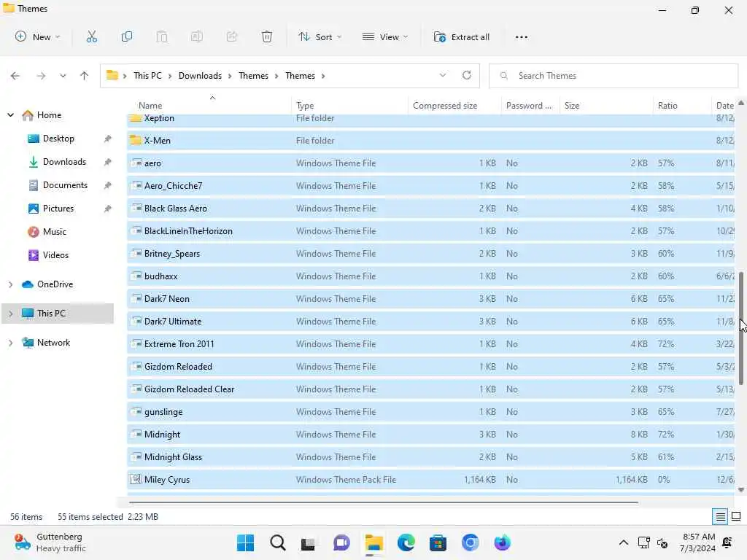Go back with the left arrow
Image resolution: width=747 pixels, height=560 pixels.
pos(15,76)
